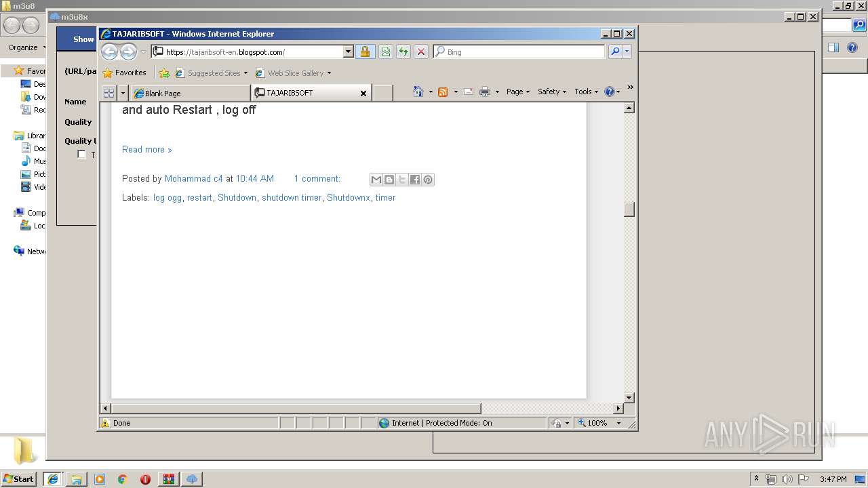Open the Quick Tabs grid icon
The width and height of the screenshot is (868, 488).
click(x=108, y=93)
